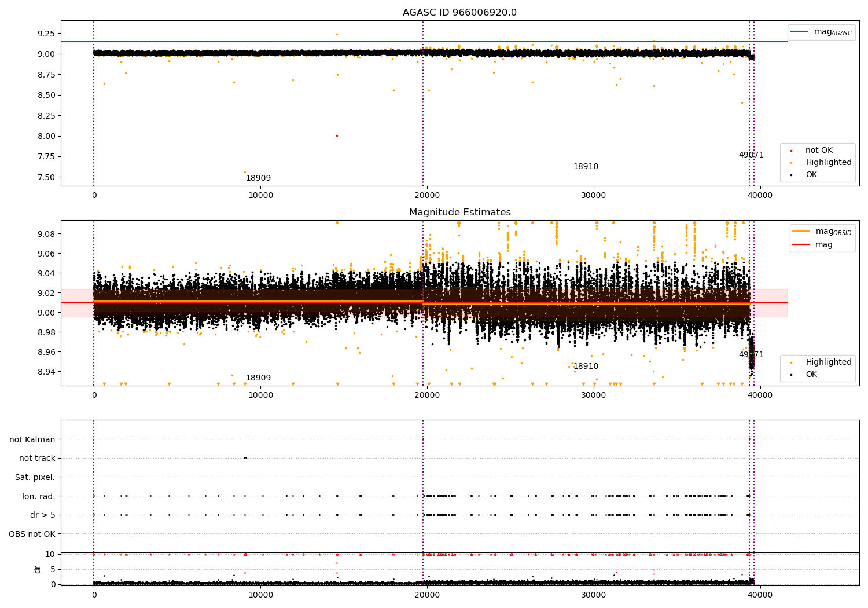Click the "7.50" y-tick on the top plot

point(46,177)
